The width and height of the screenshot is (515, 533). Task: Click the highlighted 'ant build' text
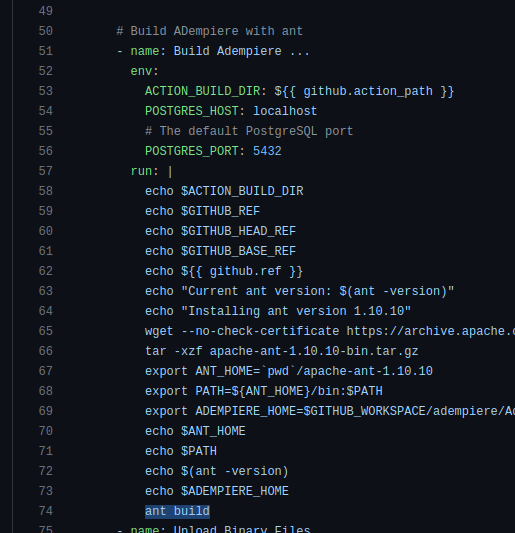pos(177,511)
